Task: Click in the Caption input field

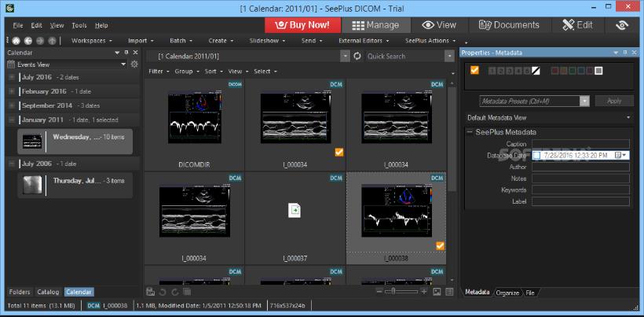Action: (580, 144)
